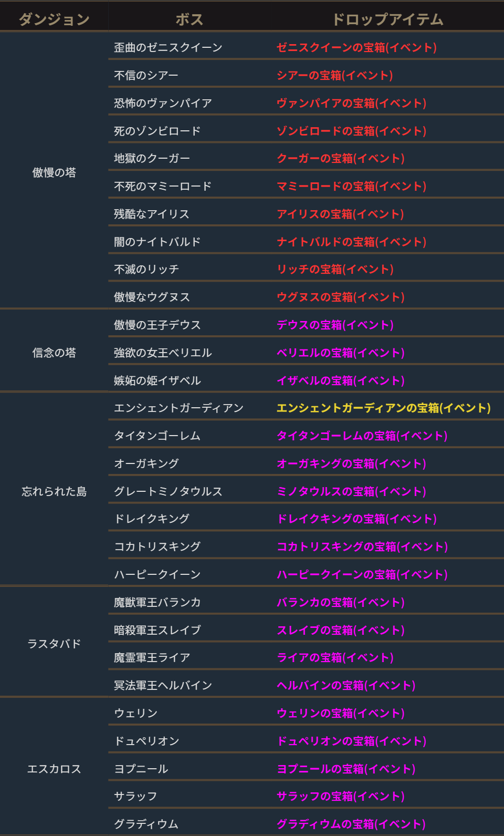
Task: Click the yellow エンシェントガーディアンの宝箱(イベント) link
Action: (x=383, y=408)
